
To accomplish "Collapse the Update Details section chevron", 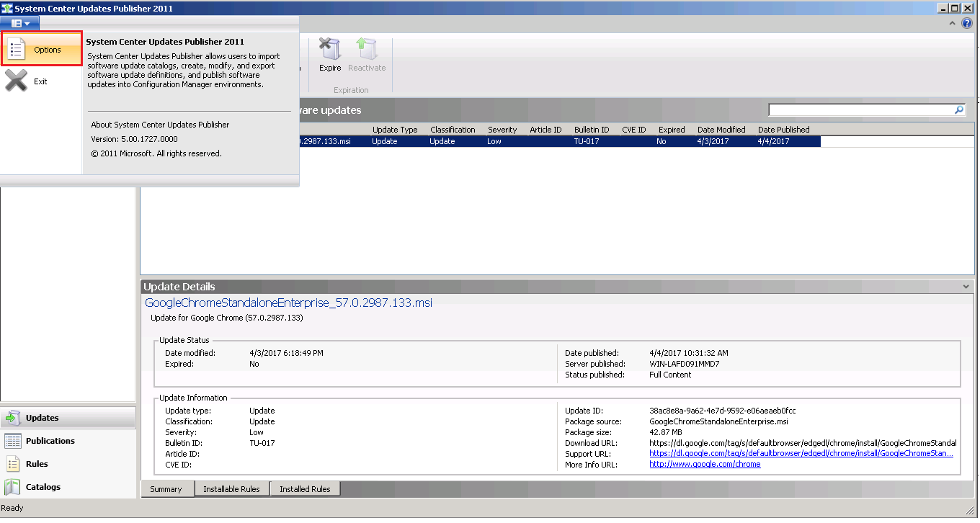I will tap(966, 286).
